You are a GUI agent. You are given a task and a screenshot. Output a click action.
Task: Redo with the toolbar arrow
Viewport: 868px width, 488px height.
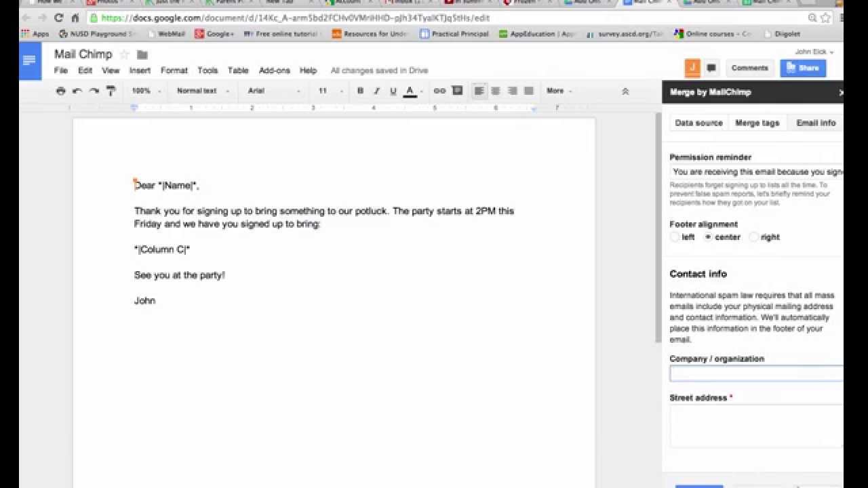(94, 91)
